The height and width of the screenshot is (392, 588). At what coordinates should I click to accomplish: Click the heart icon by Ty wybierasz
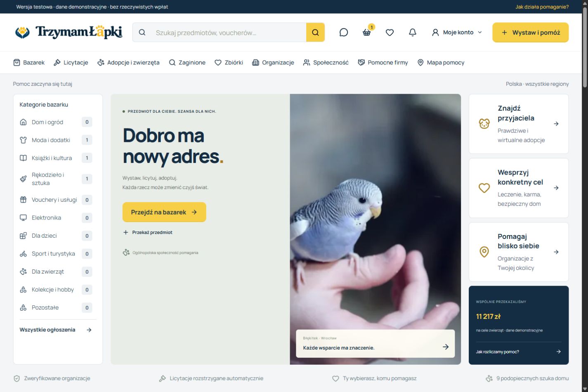(x=335, y=378)
